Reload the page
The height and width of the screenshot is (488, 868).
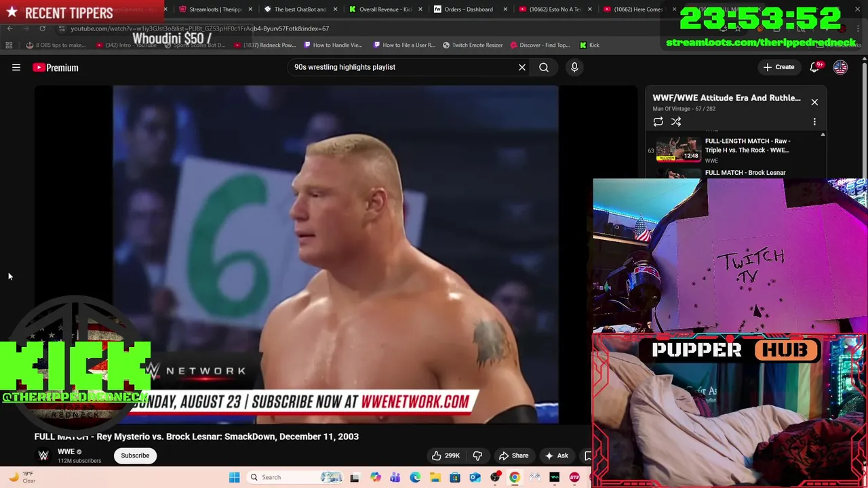tap(42, 28)
